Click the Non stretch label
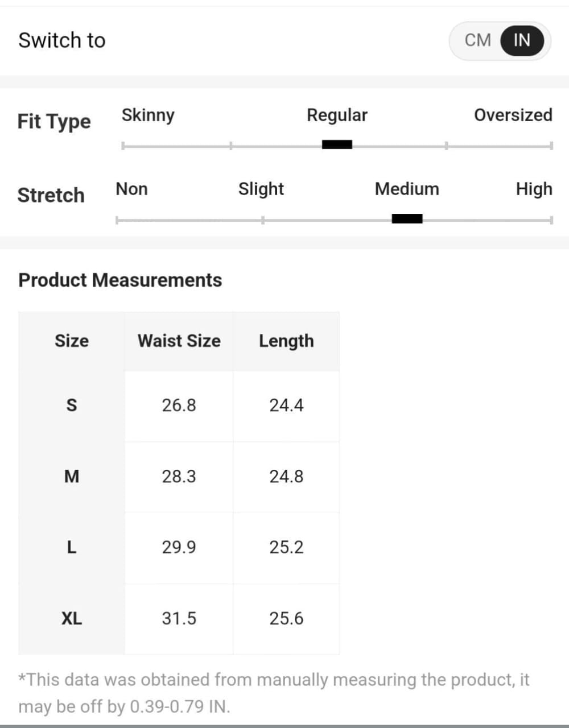 point(131,189)
